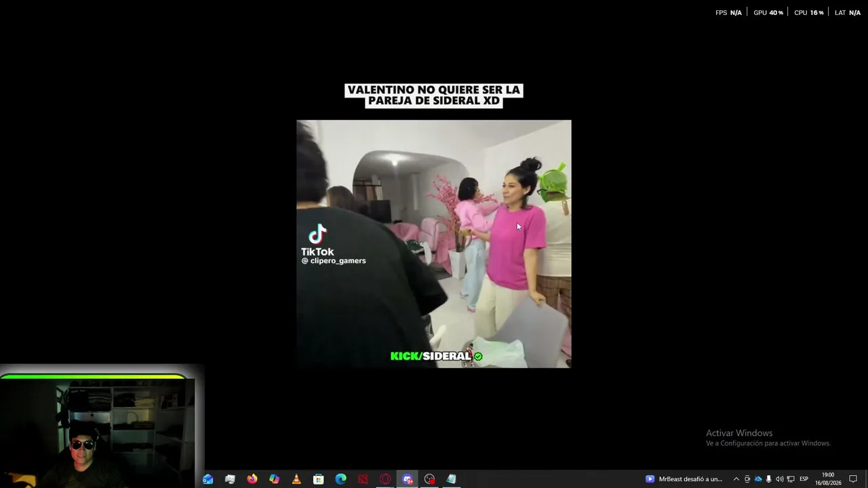
Task: Click the "LAT N/A" overlay readout
Action: (848, 13)
